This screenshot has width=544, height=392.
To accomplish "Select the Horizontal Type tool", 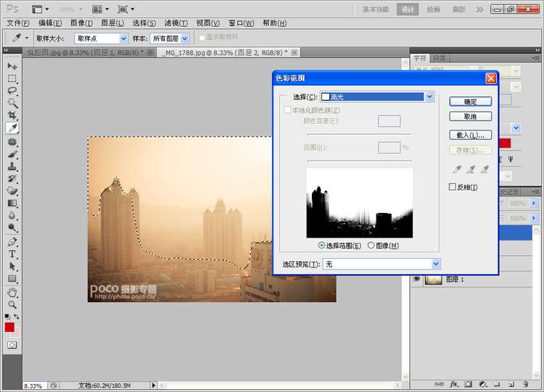I will (12, 254).
